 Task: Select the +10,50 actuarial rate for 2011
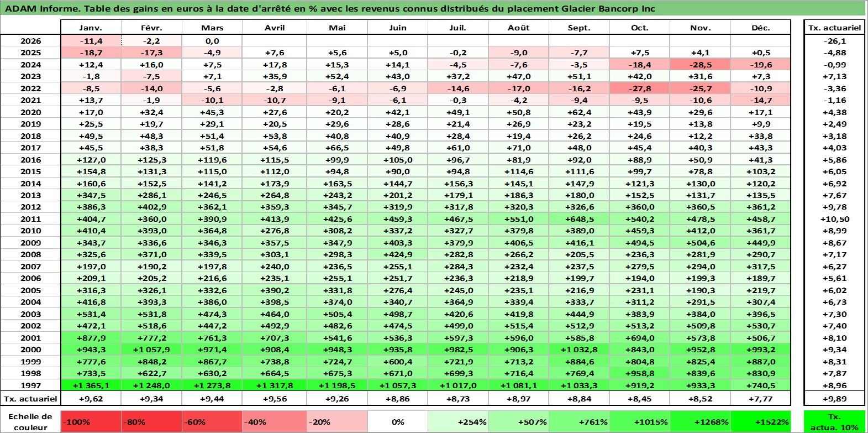coord(834,219)
